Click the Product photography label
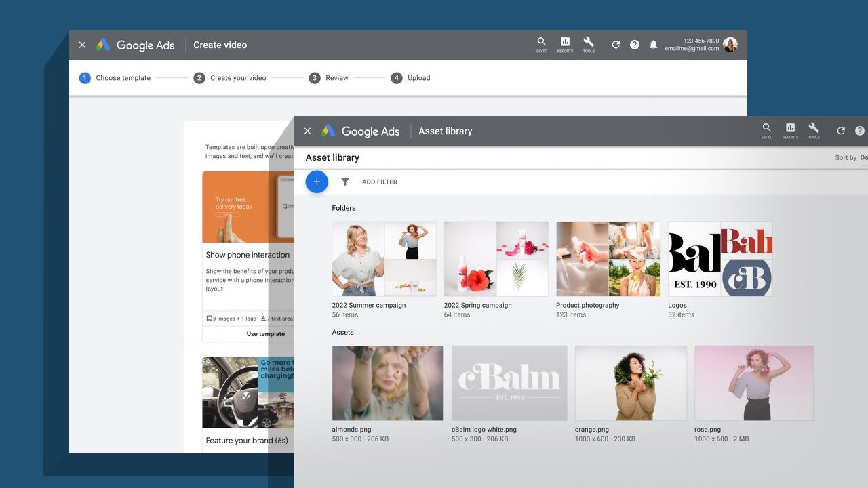Image resolution: width=868 pixels, height=488 pixels. coord(588,306)
